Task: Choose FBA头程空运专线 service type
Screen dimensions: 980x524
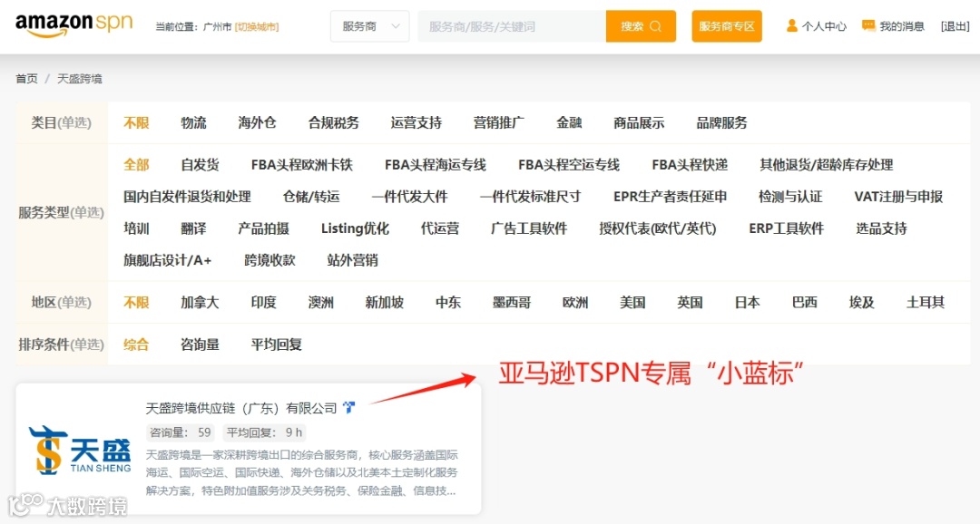Action: [569, 165]
